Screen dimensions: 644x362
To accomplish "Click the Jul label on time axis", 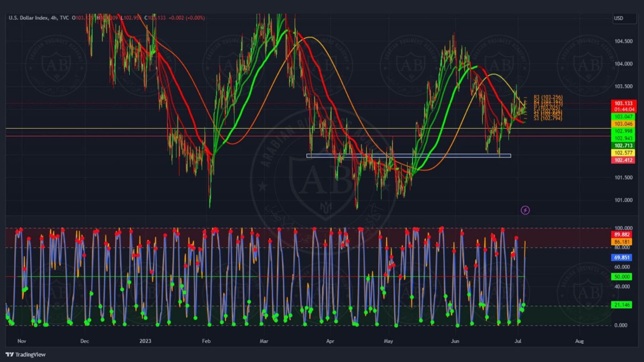I will pyautogui.click(x=518, y=341).
